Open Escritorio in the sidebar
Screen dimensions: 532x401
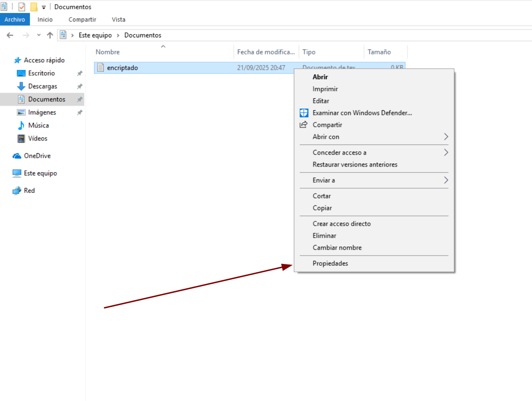(x=41, y=73)
